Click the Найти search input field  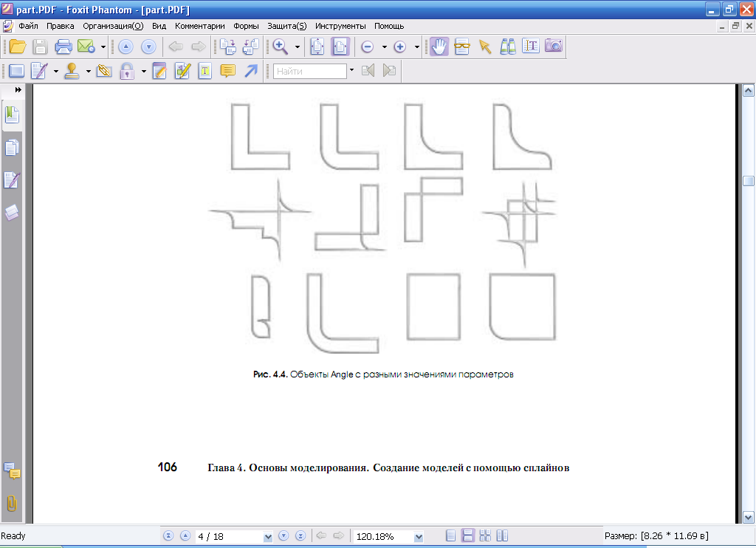point(310,72)
